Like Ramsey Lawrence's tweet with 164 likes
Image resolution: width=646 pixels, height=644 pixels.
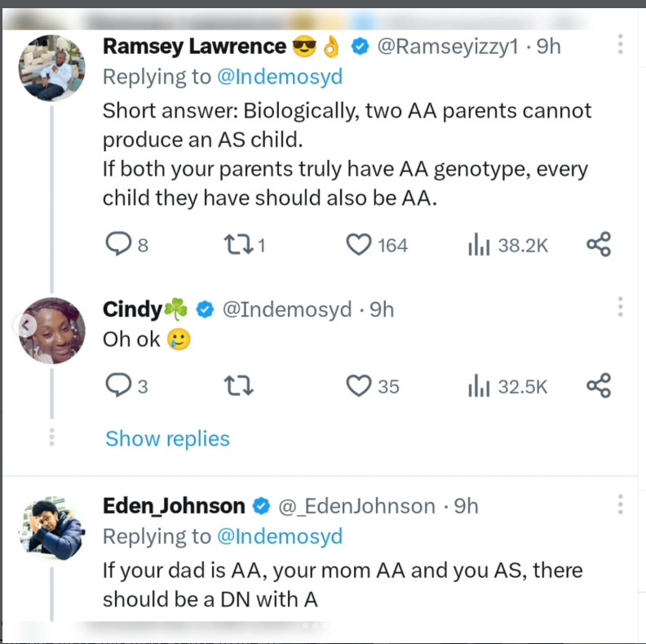pyautogui.click(x=360, y=244)
